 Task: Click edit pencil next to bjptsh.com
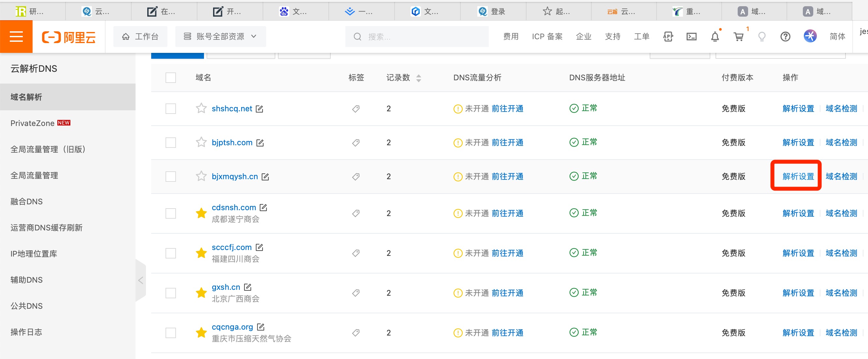click(x=260, y=143)
